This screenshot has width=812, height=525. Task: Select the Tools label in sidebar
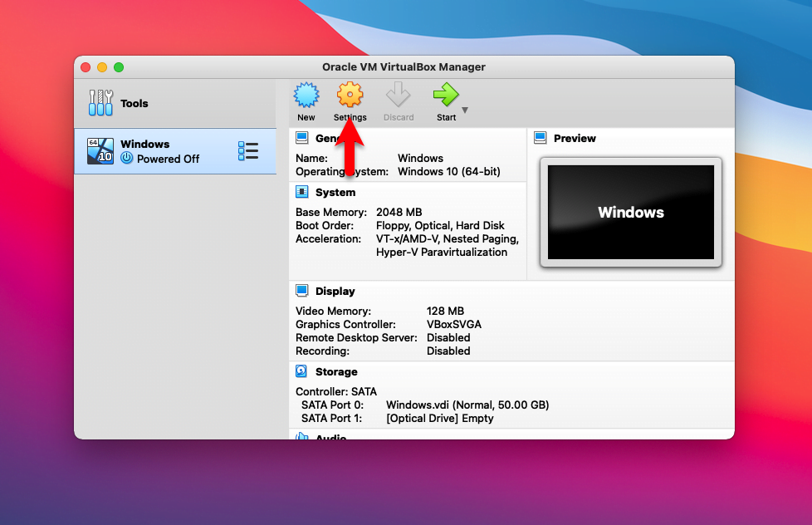click(135, 103)
